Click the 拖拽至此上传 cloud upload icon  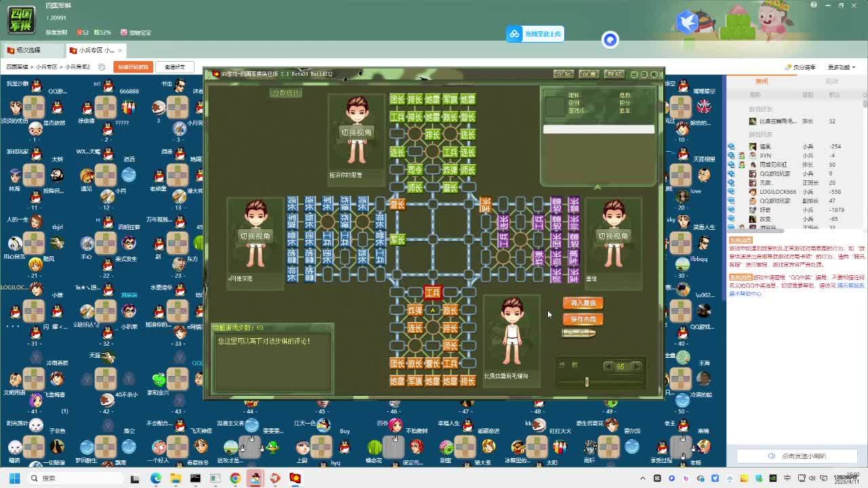[x=515, y=34]
